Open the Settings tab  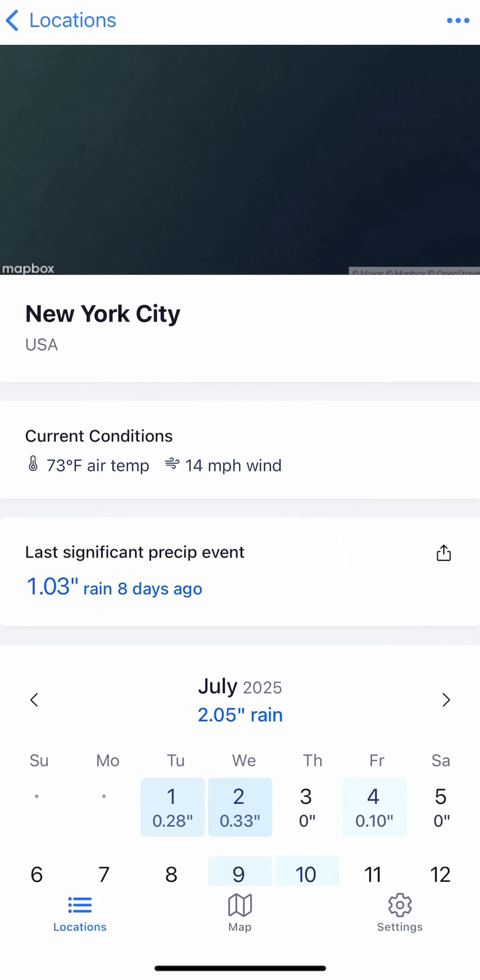tap(400, 912)
